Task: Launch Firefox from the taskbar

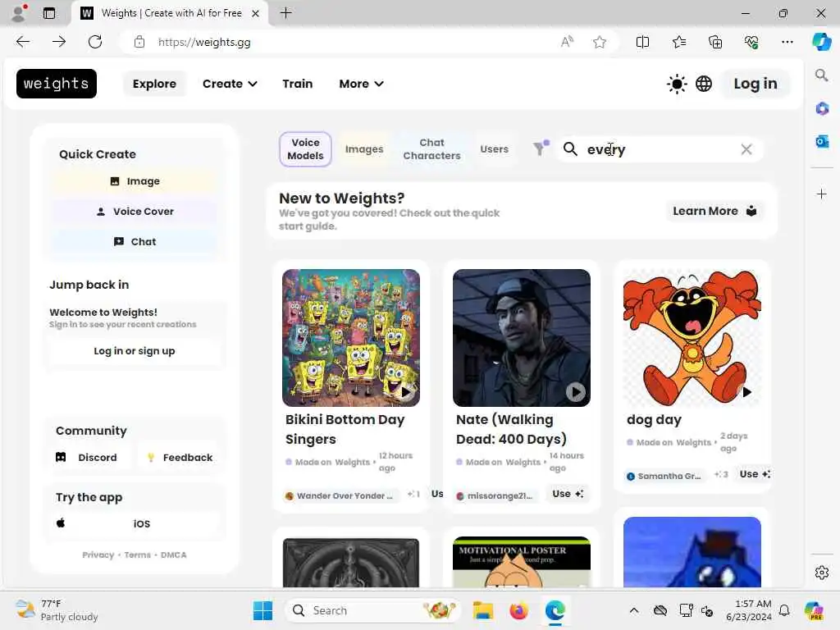Action: coord(518,610)
